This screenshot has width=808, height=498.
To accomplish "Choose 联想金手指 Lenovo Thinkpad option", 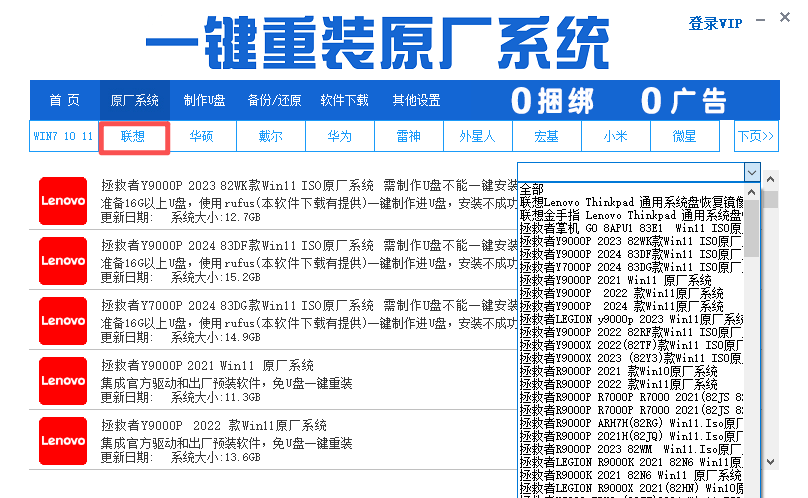I will [631, 215].
